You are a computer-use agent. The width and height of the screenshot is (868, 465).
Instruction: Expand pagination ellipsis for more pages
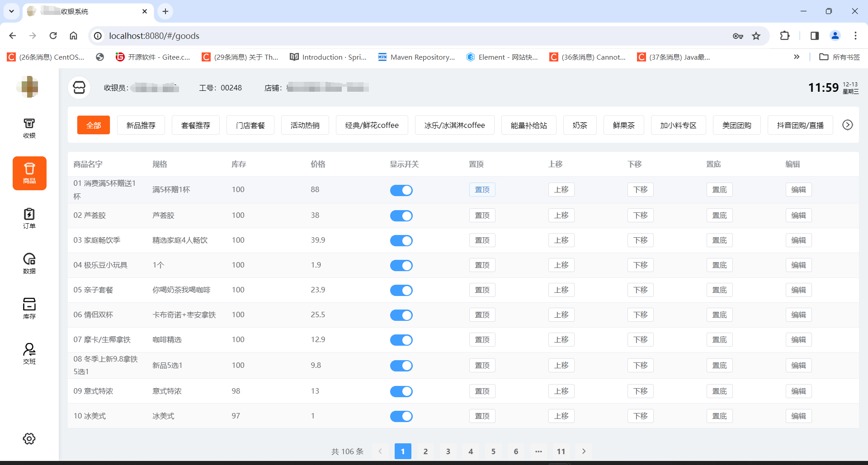pyautogui.click(x=538, y=451)
